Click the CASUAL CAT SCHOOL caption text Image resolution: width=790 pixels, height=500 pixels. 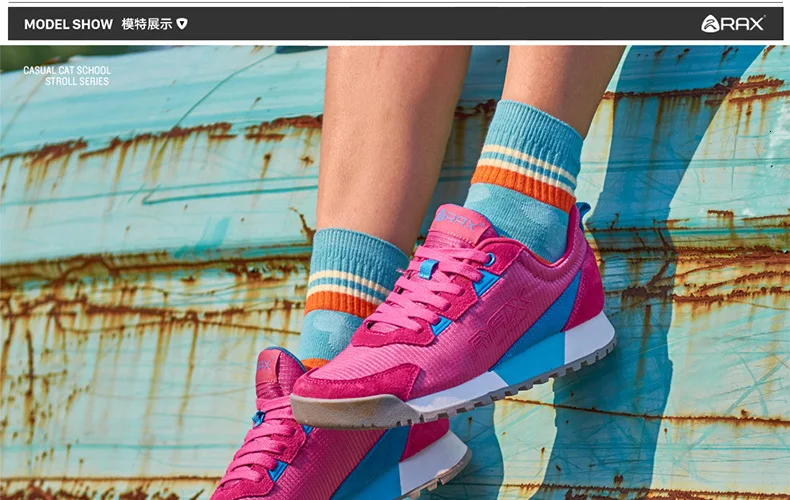click(67, 71)
